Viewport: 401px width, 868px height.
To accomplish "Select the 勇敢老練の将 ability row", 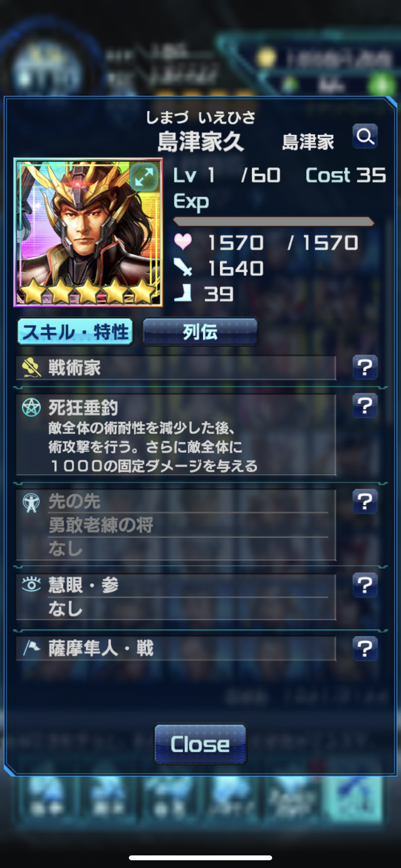I will click(188, 525).
